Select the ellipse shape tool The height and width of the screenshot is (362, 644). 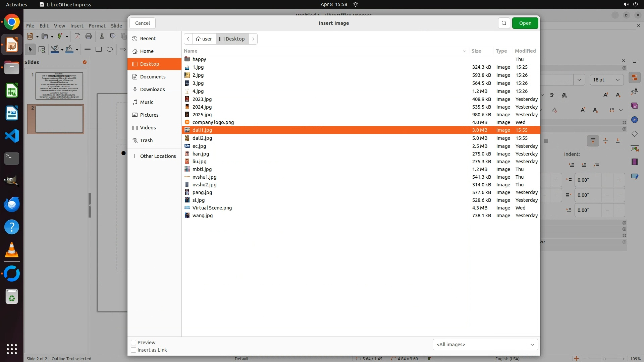tap(110, 50)
